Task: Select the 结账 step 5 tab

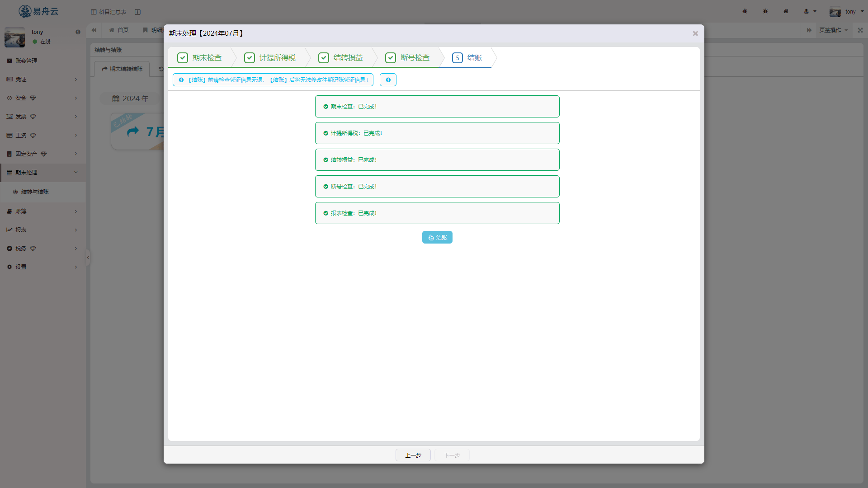Action: click(x=467, y=57)
